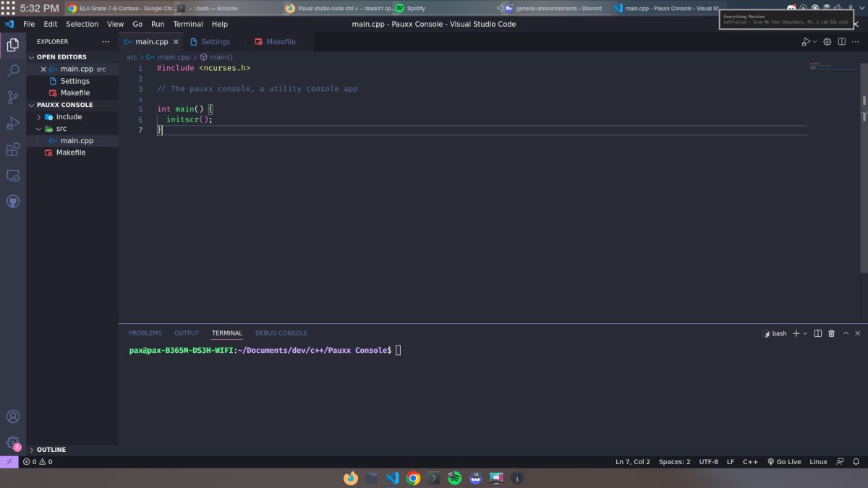868x488 pixels.
Task: Open the Search view in activity bar
Action: (13, 71)
